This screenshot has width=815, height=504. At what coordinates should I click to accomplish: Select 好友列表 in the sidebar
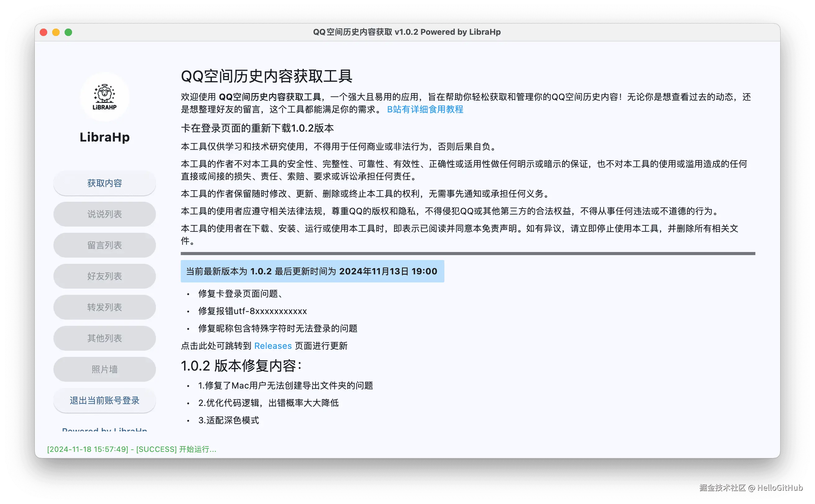[104, 276]
